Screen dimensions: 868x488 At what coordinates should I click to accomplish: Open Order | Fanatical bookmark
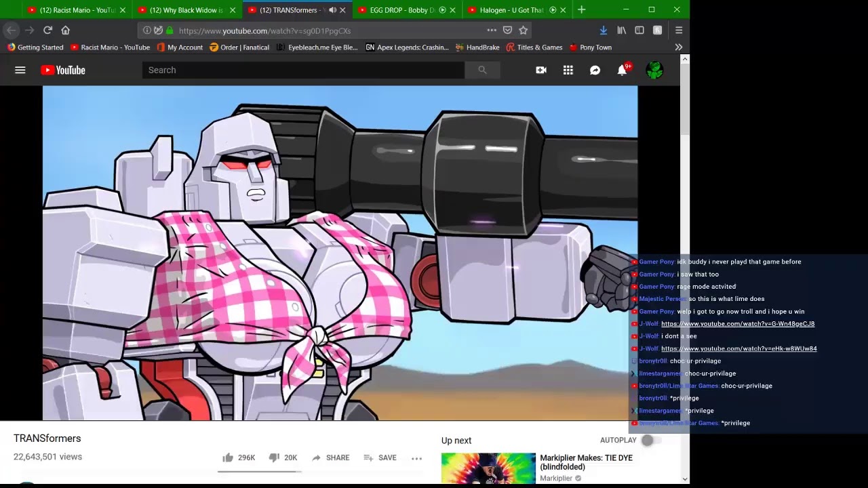(x=239, y=47)
